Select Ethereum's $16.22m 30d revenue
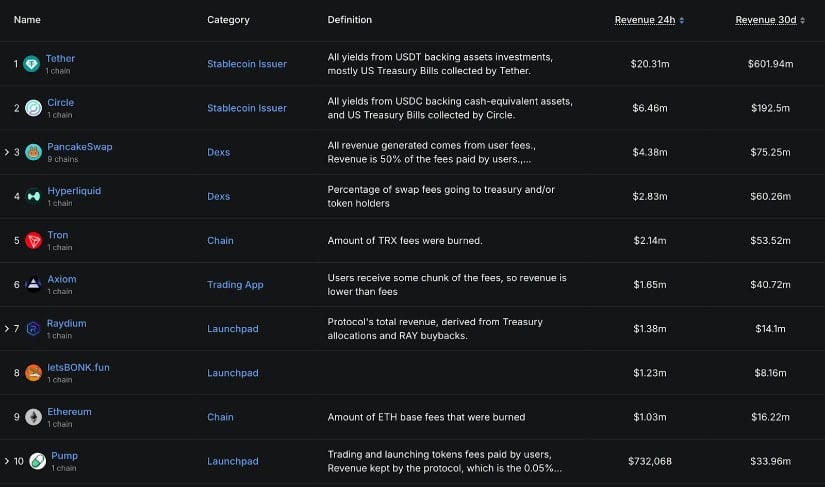Image resolution: width=825 pixels, height=487 pixels. (770, 418)
